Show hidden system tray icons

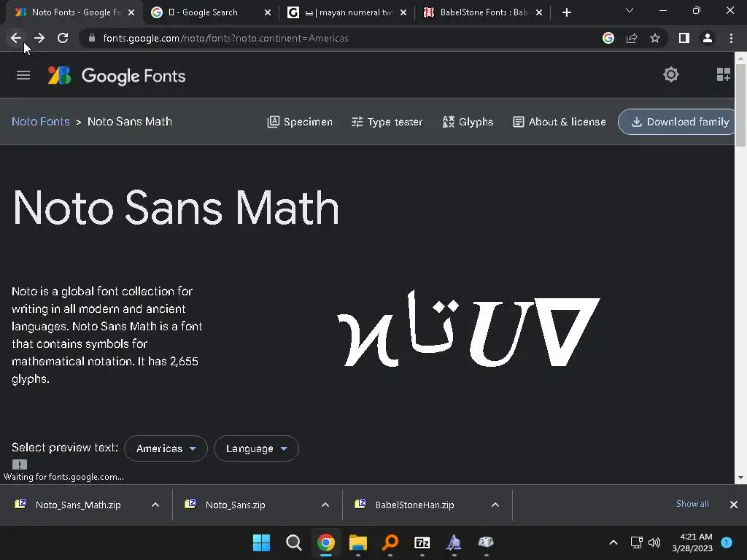pos(614,542)
